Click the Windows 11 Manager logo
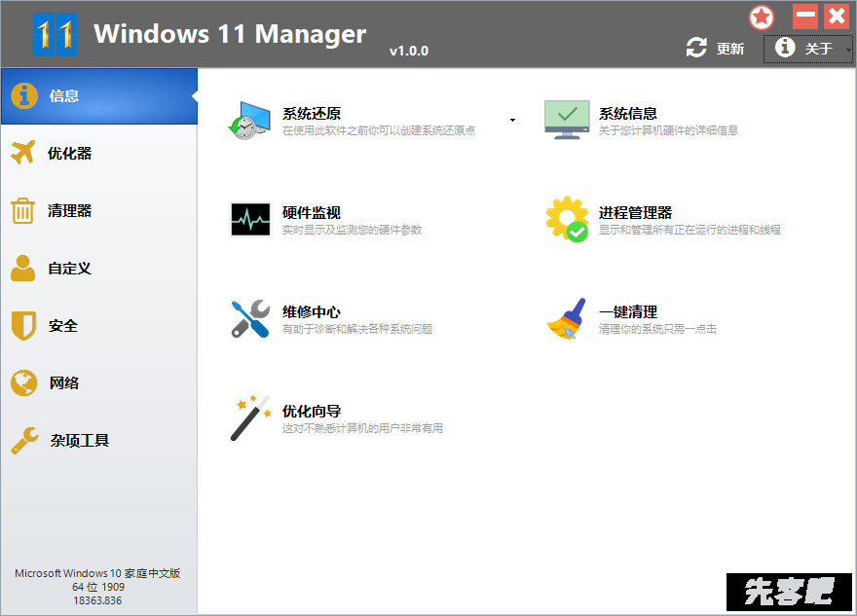The width and height of the screenshot is (857, 616). (x=55, y=35)
